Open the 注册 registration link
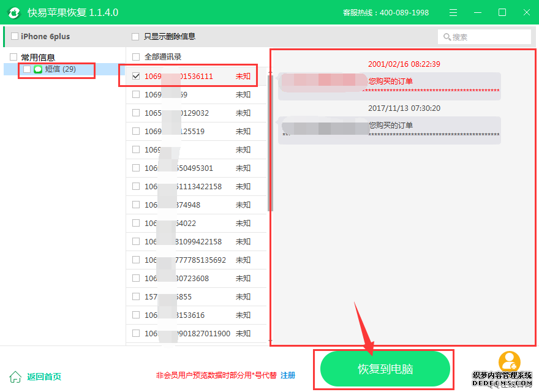 [288, 375]
